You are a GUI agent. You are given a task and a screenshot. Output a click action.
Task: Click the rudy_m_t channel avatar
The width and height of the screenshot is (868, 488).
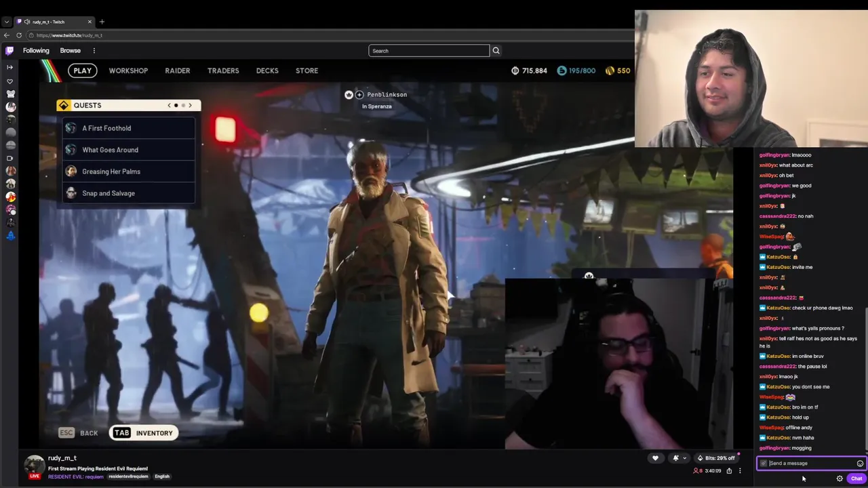(x=35, y=465)
